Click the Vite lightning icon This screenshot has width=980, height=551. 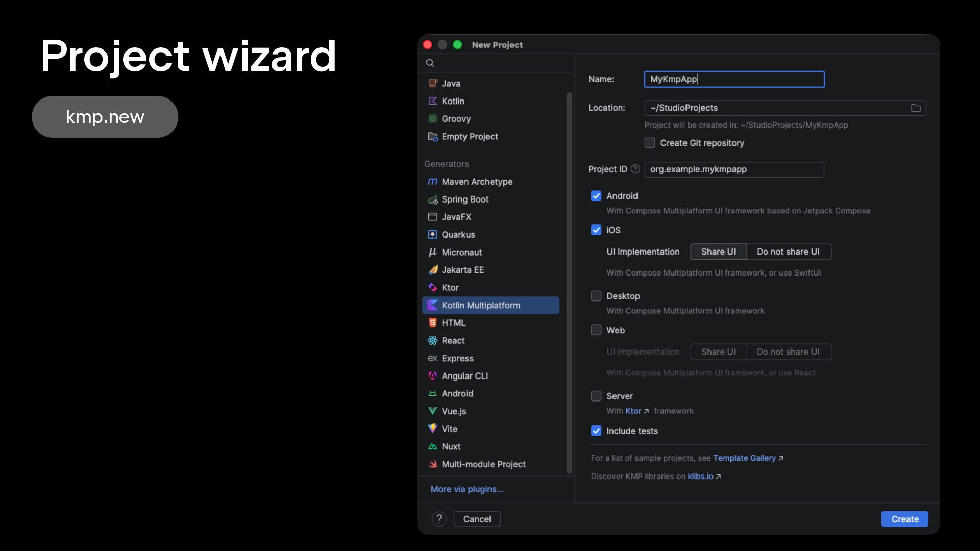click(433, 429)
